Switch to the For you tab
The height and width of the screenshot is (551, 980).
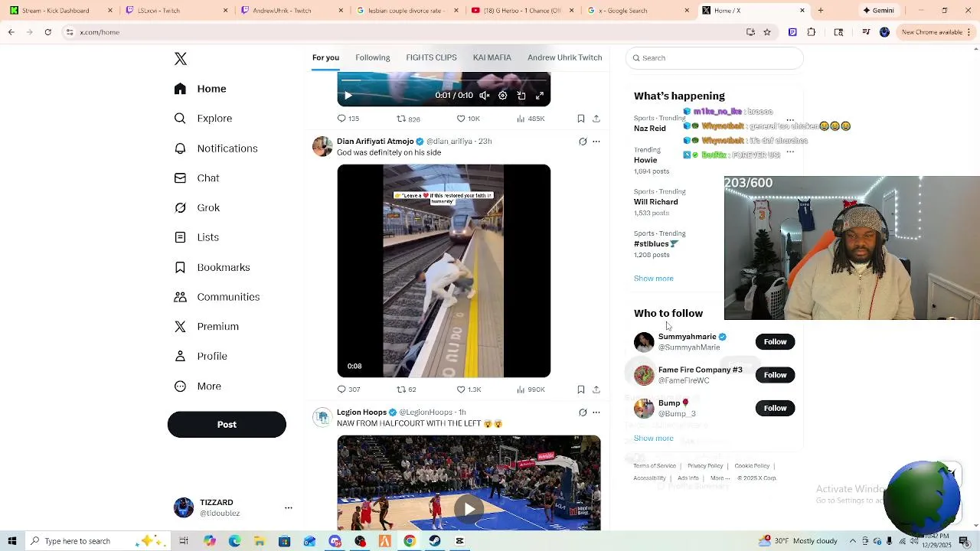coord(325,57)
